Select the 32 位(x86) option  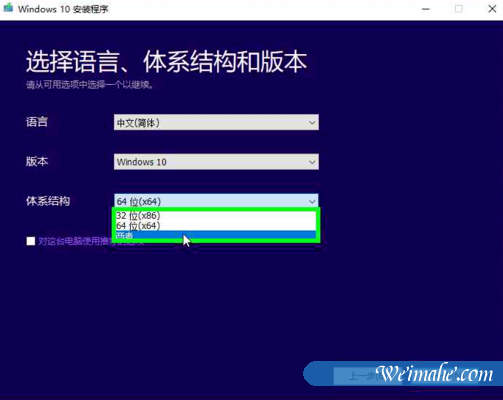pyautogui.click(x=216, y=215)
